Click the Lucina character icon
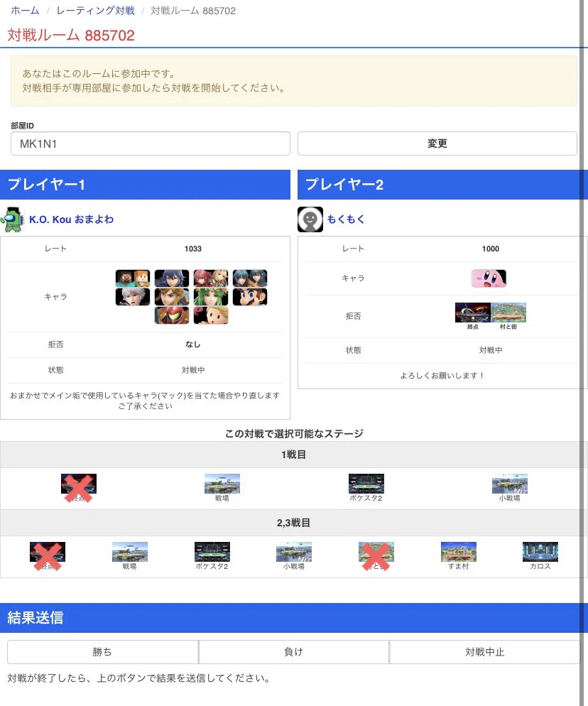Image resolution: width=588 pixels, height=706 pixels. coord(172,278)
